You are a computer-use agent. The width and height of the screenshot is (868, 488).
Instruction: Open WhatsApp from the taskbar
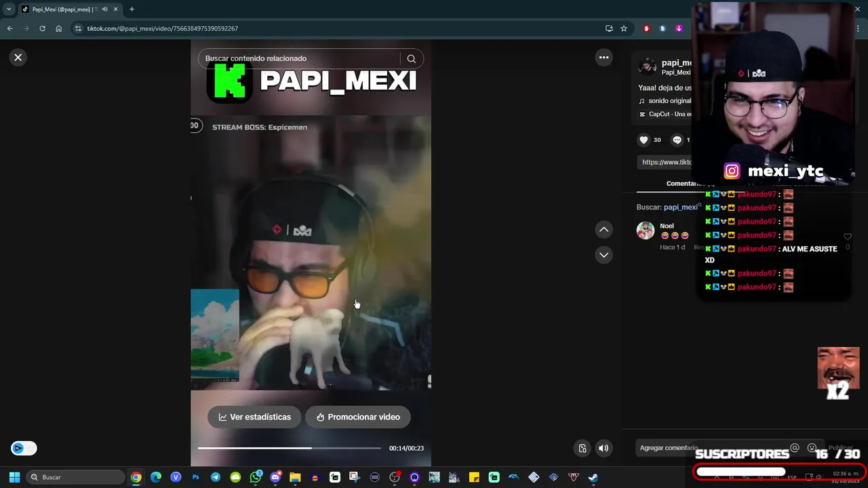tap(256, 477)
